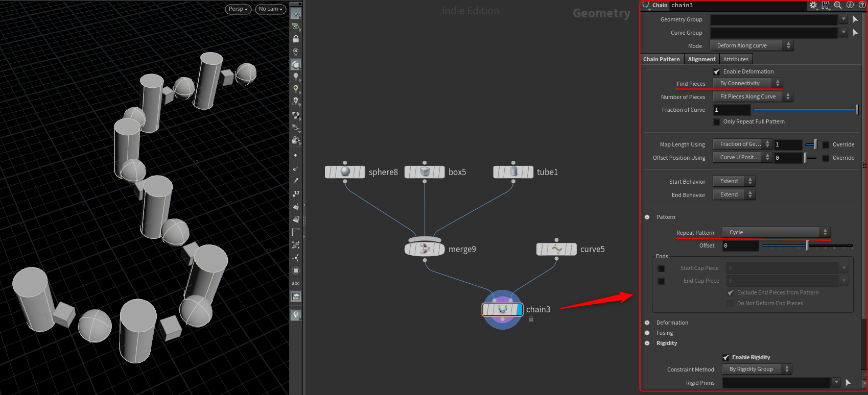Click the Houdini H presets icon
This screenshot has width=868, height=395.
click(826, 5)
